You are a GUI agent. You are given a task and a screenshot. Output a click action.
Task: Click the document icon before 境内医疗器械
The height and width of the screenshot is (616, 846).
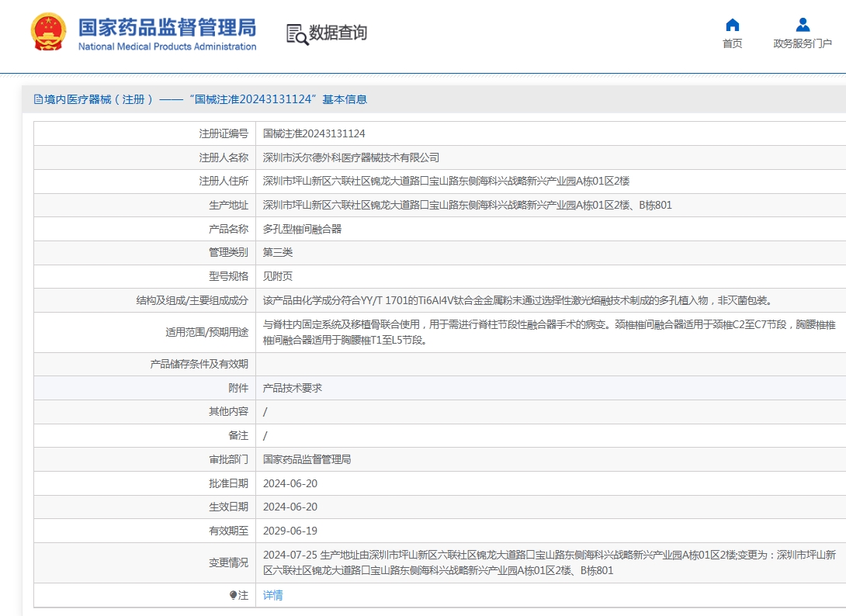[x=38, y=99]
